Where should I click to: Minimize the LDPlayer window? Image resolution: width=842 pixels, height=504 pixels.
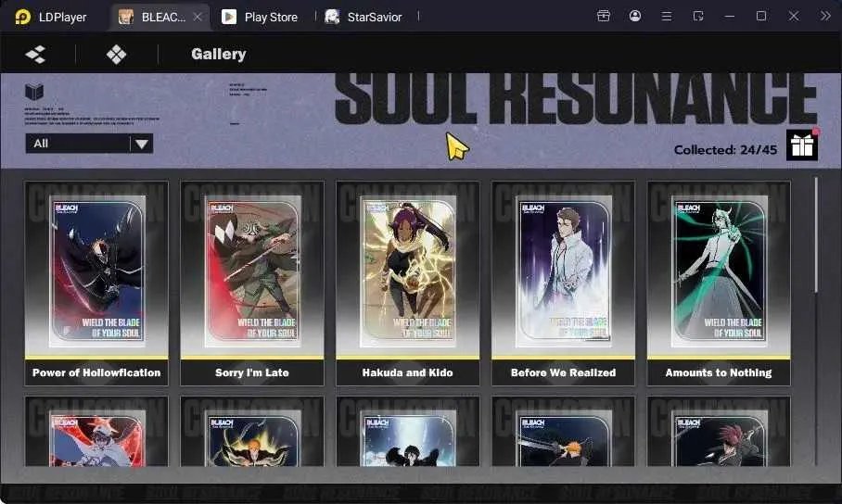[729, 17]
